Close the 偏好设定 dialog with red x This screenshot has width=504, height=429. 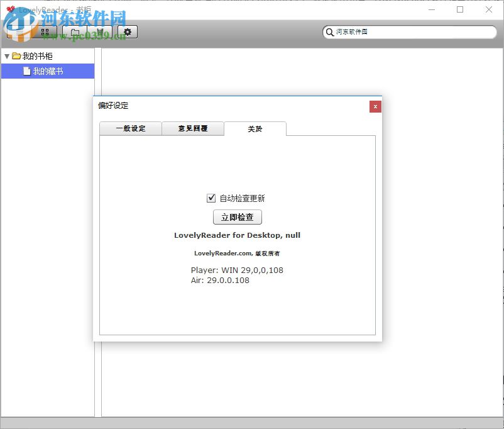[375, 106]
